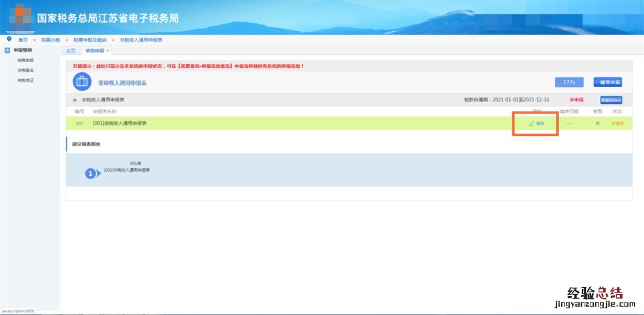Click the [001]非税收入通用申报表 table row name
Screen dimensions: 644x315
click(x=120, y=123)
